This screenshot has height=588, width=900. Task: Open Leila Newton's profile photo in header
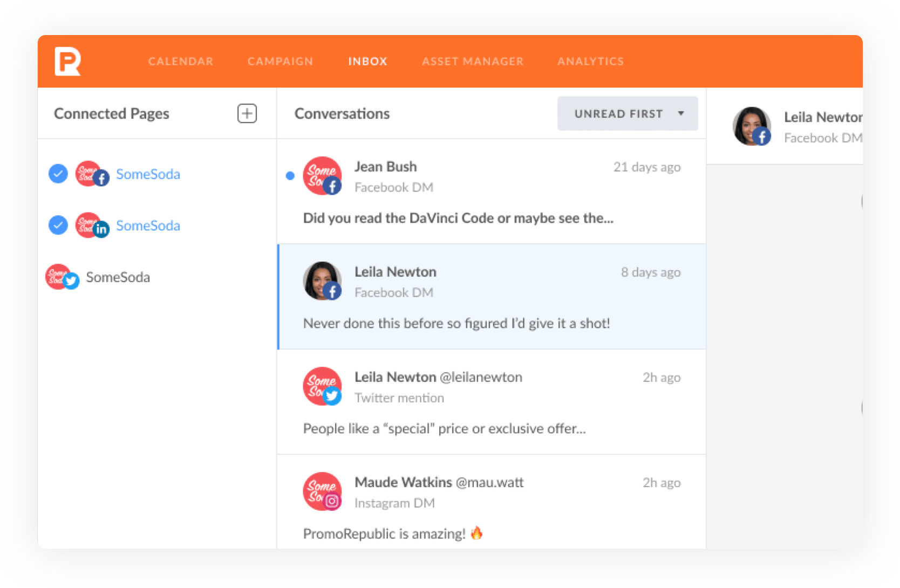[x=751, y=126]
